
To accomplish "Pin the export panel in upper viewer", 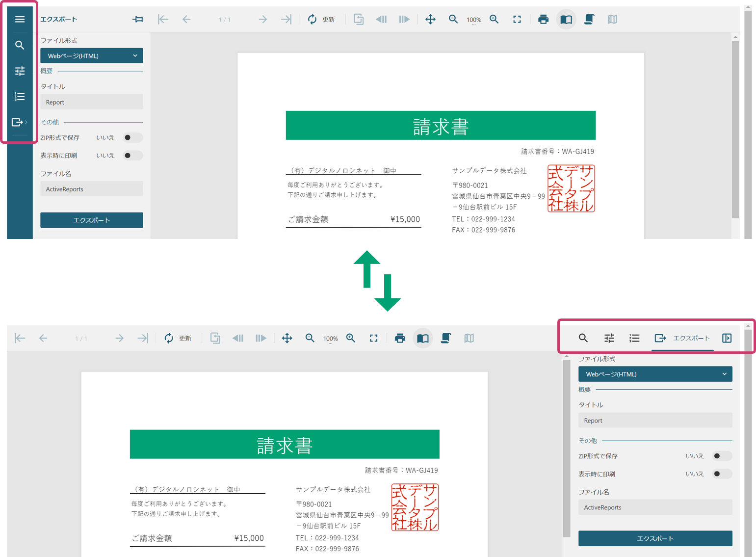I will coord(138,19).
